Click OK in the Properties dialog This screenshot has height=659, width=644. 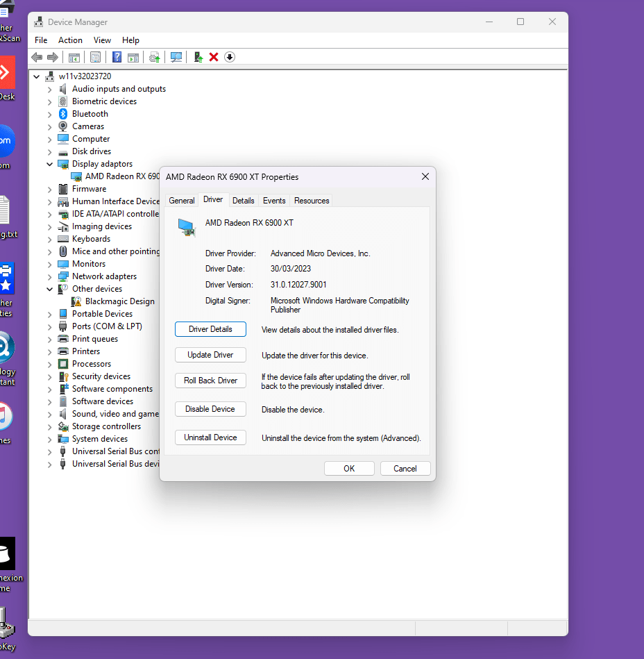(x=349, y=469)
